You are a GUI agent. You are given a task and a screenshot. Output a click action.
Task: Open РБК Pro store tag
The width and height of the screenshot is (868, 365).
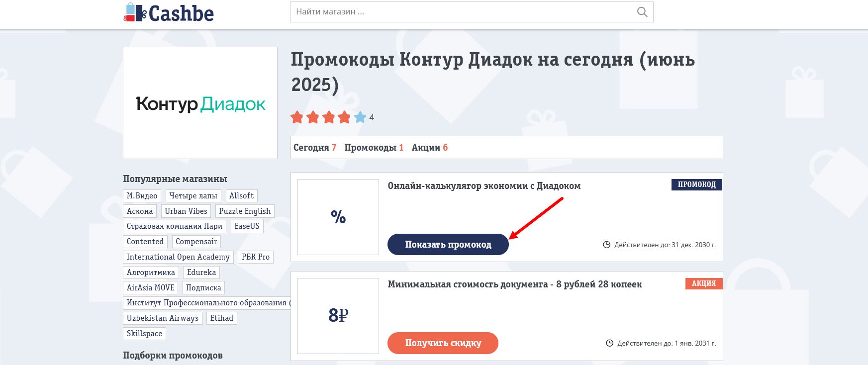click(256, 257)
